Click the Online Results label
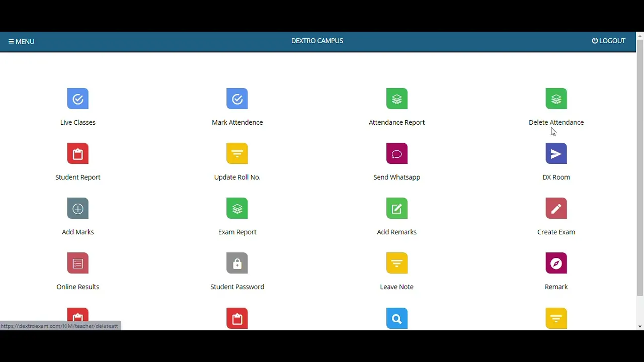This screenshot has height=362, width=644. click(x=78, y=287)
